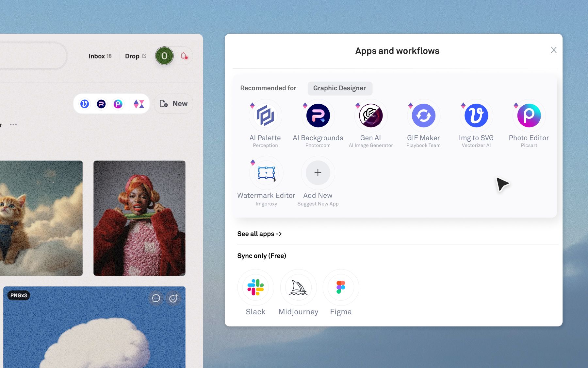This screenshot has height=368, width=588.
Task: Open Picsart Photo Editor app
Action: click(x=529, y=116)
